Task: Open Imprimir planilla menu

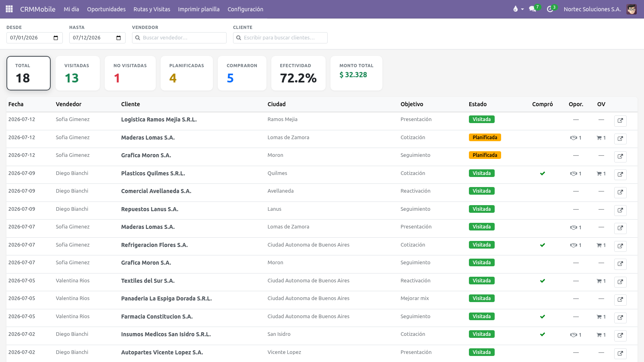Action: 199,9
